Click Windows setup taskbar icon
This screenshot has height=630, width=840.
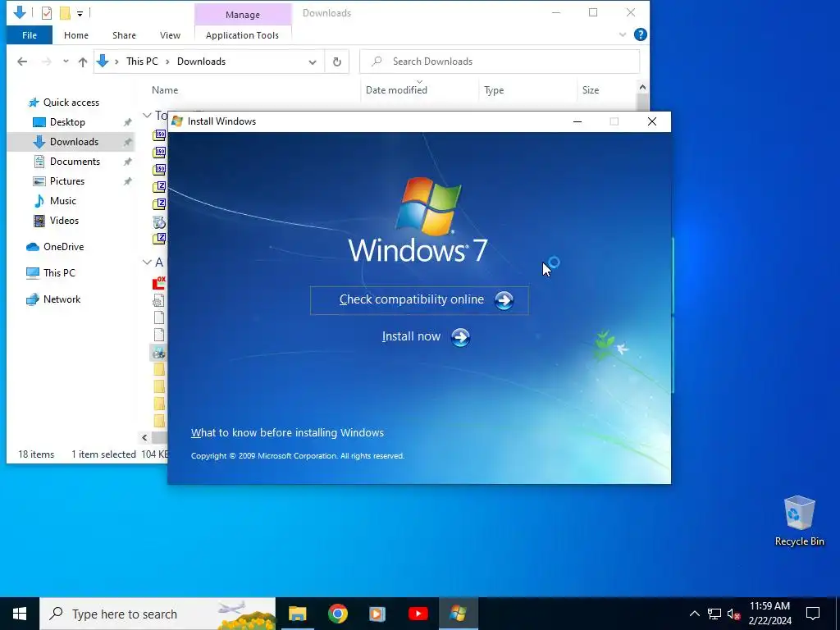(x=458, y=614)
